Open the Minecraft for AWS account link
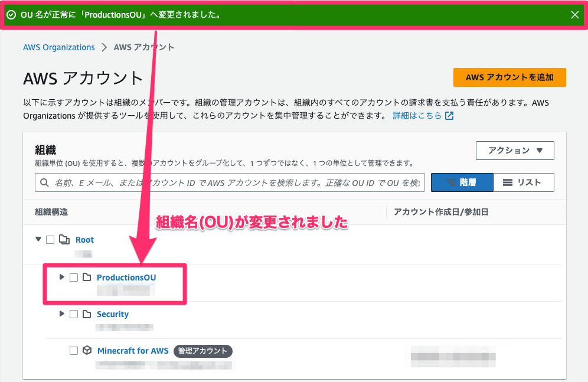The image size is (588, 382). (x=133, y=351)
